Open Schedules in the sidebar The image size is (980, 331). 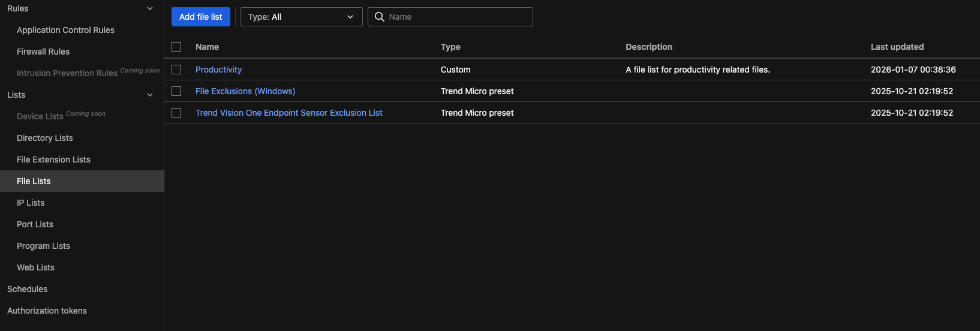(28, 289)
